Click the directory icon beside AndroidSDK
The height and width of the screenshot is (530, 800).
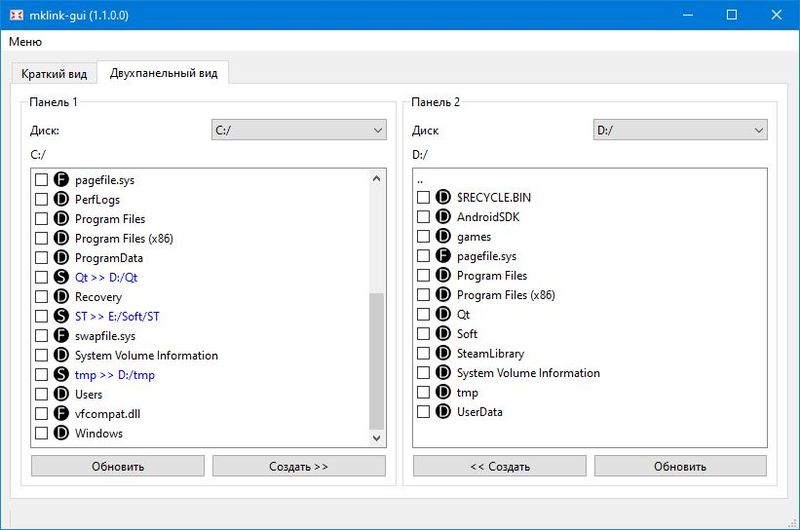(x=442, y=217)
